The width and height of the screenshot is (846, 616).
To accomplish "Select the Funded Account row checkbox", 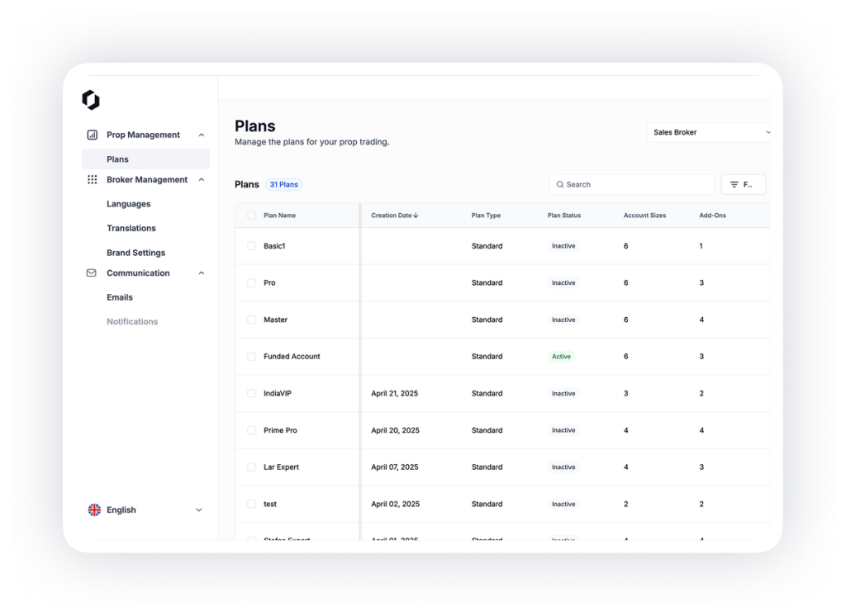I will (x=252, y=357).
